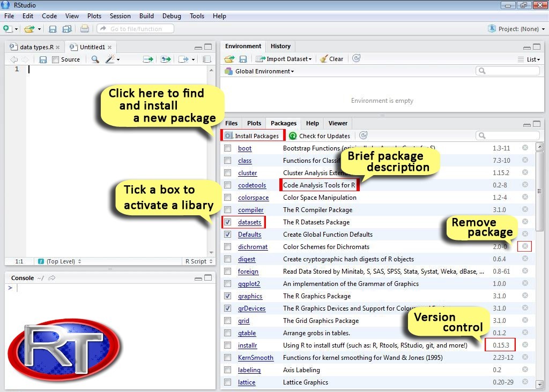Open the Session menu
This screenshot has height=392, width=549.
click(120, 16)
